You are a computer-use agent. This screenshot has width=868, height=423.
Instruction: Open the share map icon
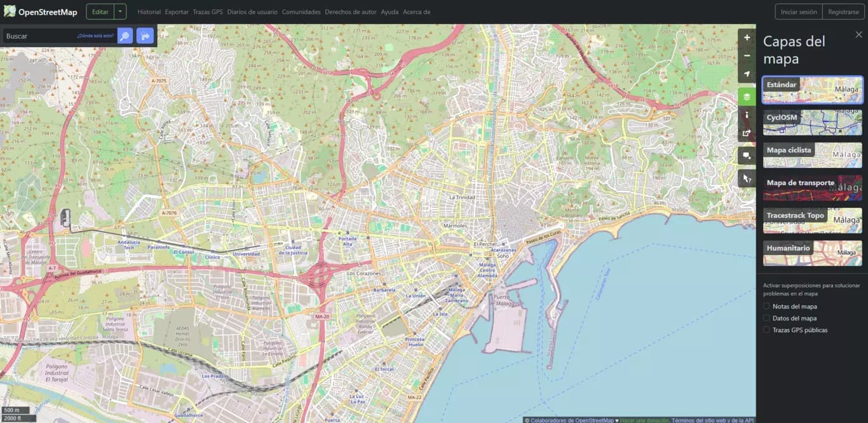[747, 134]
